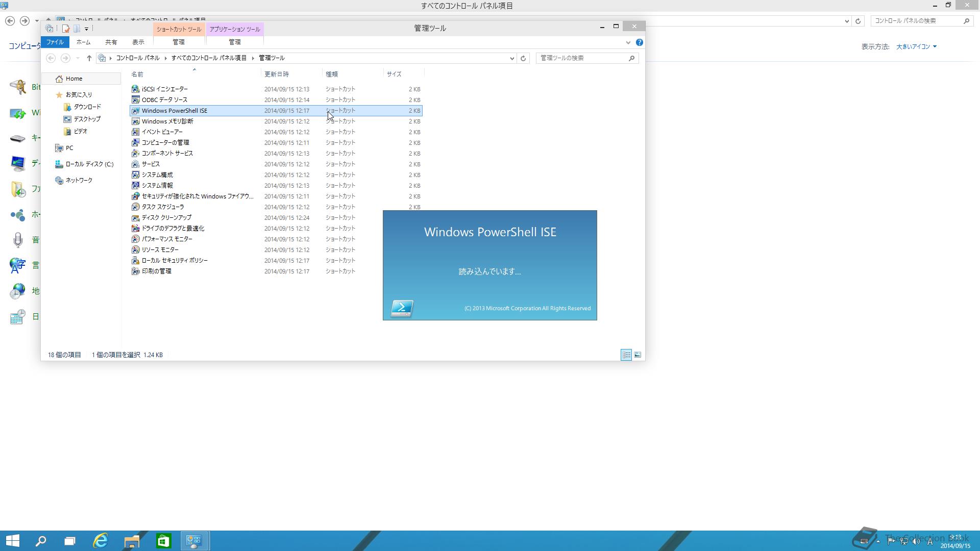980x551 pixels.
Task: Select Home in the navigation pane
Action: (x=74, y=79)
